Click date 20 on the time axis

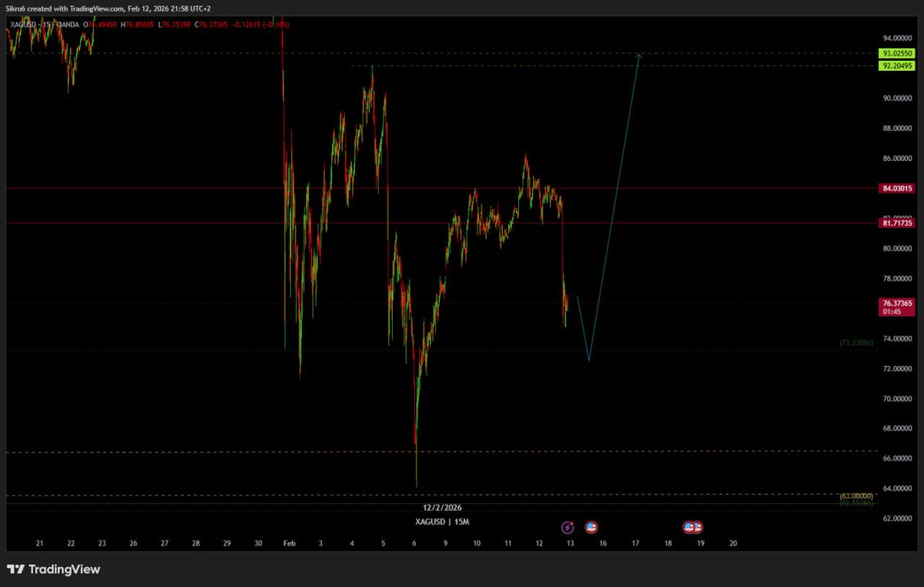coord(733,543)
